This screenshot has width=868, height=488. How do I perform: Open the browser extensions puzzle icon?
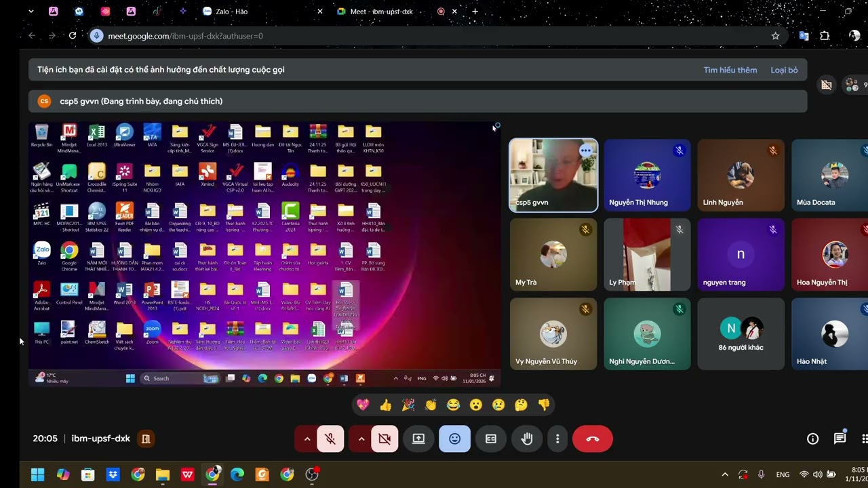825,36
